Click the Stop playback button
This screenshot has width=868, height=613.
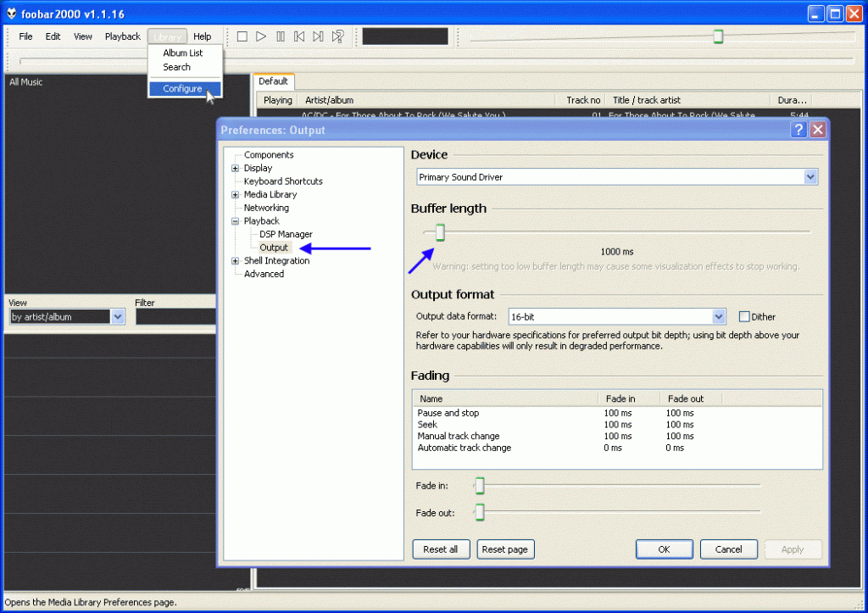(242, 36)
